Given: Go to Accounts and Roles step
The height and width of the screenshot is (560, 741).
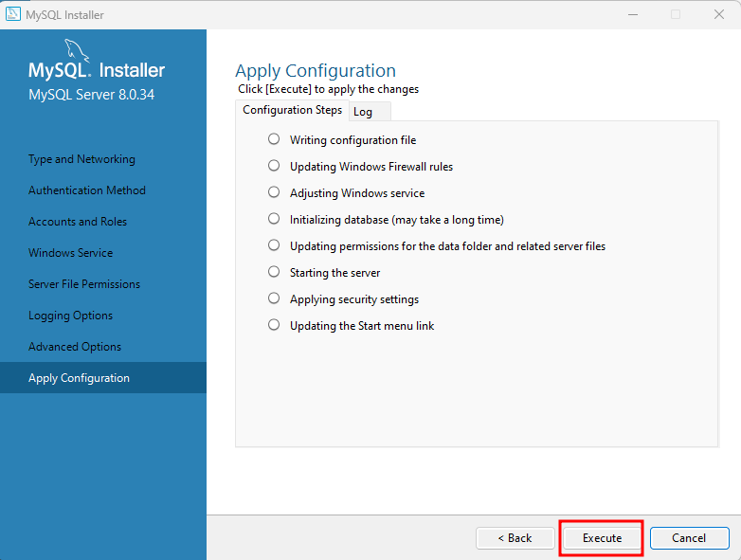Looking at the screenshot, I should tap(78, 222).
